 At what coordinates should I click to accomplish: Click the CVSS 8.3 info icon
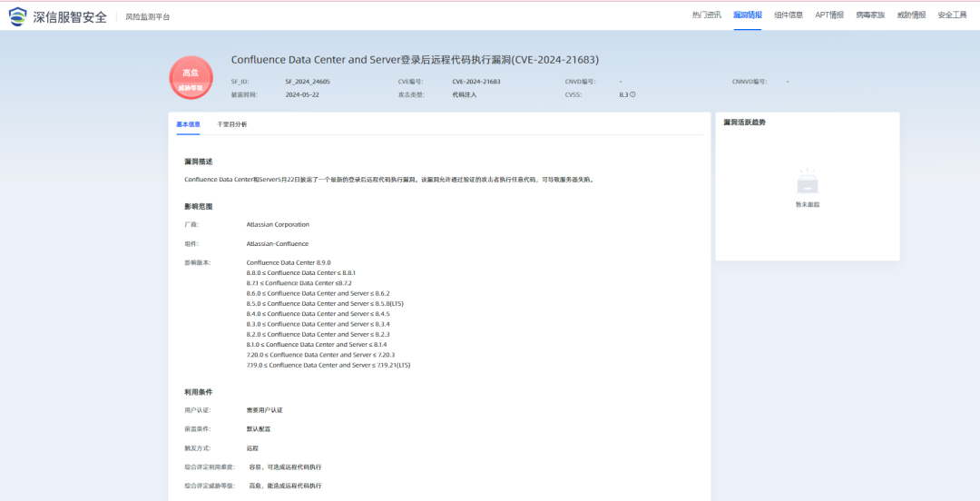pyautogui.click(x=632, y=95)
